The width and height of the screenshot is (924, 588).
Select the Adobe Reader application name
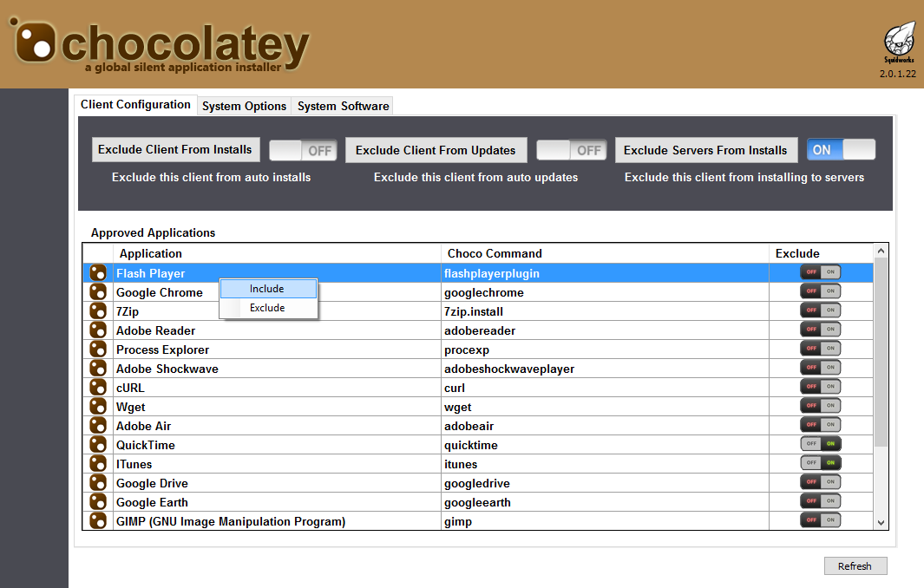155,330
